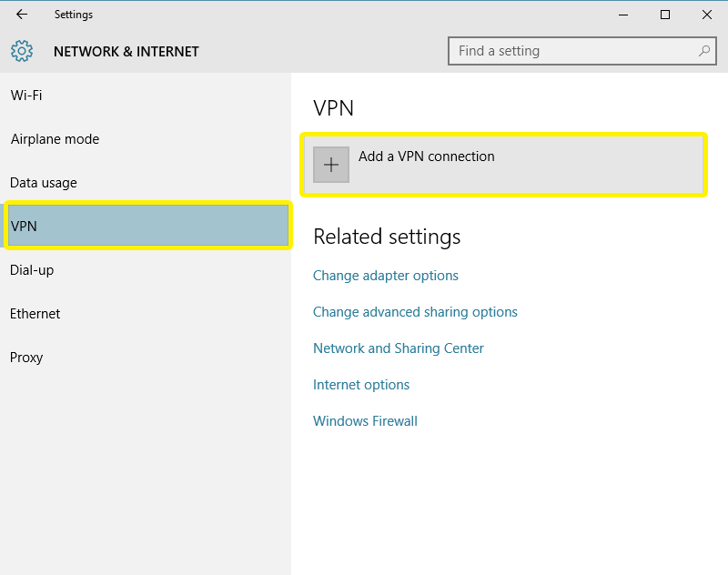Open Internet options link
Screen dimensions: 728x575
click(x=361, y=385)
